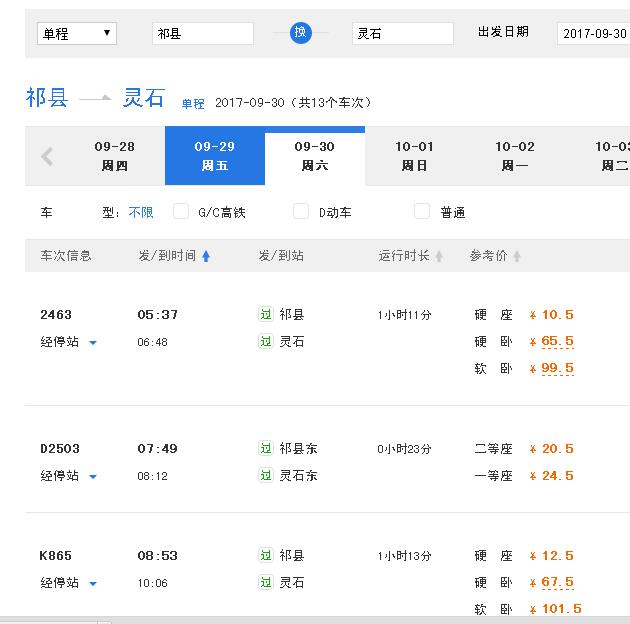Click the 软卧 ¥99.5 price link
Image resolution: width=630 pixels, height=624 pixels.
[557, 368]
